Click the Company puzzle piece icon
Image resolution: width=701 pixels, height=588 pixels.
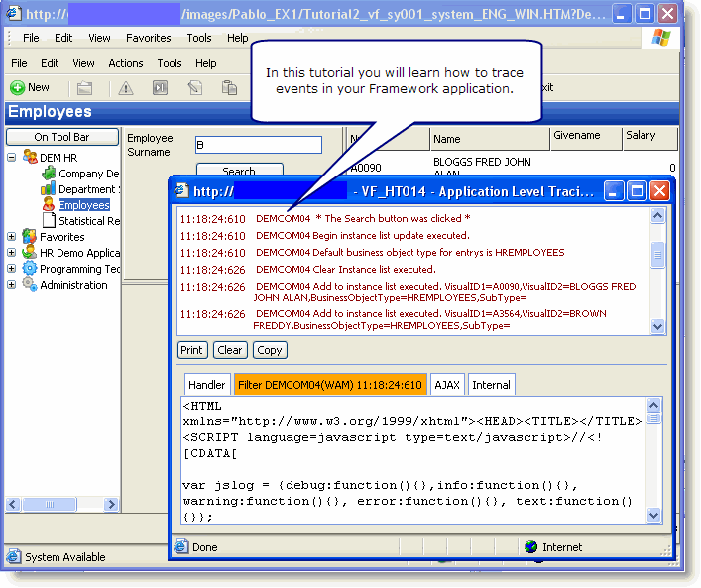pyautogui.click(x=49, y=173)
